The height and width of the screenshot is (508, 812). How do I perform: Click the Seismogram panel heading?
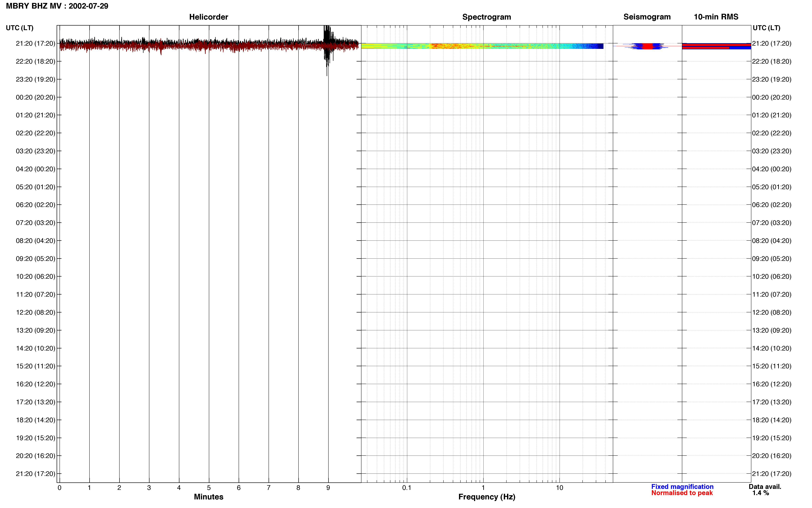pyautogui.click(x=647, y=17)
